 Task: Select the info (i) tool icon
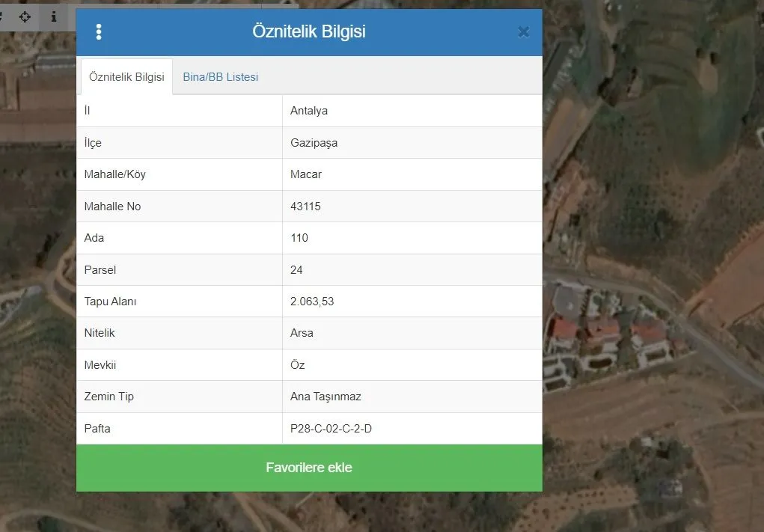53,16
